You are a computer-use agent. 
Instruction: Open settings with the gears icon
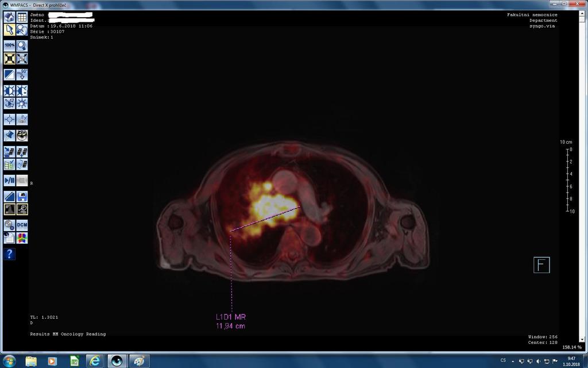[9, 225]
